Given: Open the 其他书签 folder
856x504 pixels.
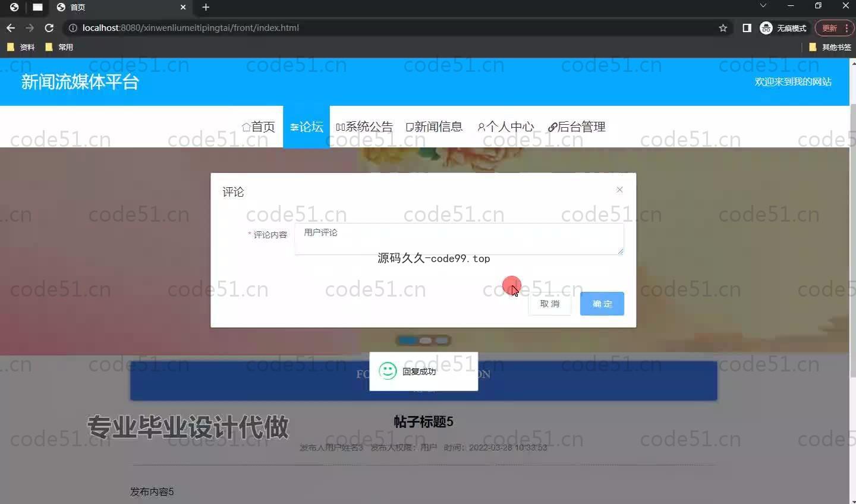Looking at the screenshot, I should point(830,47).
